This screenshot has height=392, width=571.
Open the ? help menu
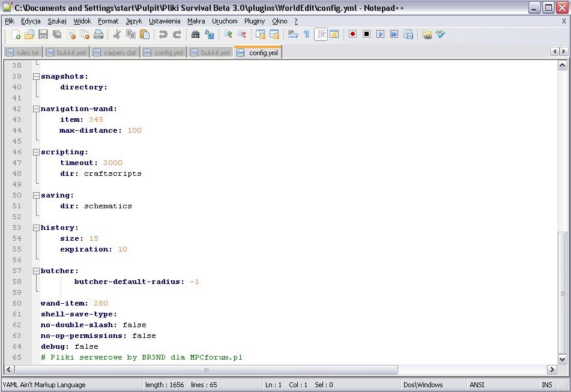296,21
